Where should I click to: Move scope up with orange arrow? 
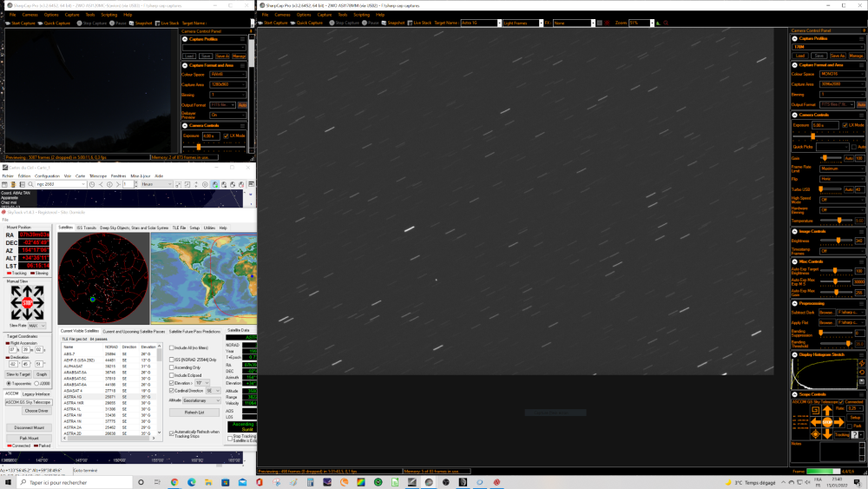pyautogui.click(x=827, y=410)
